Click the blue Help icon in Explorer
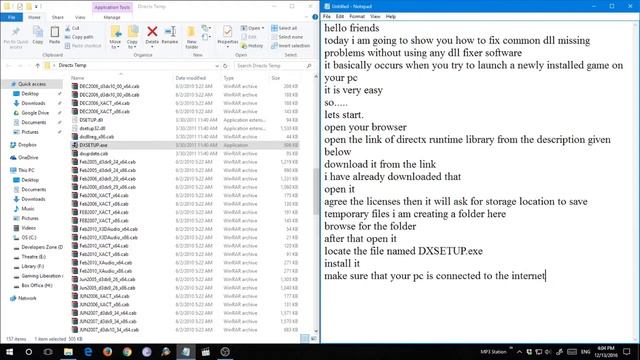This screenshot has width=640, height=360. point(315,17)
